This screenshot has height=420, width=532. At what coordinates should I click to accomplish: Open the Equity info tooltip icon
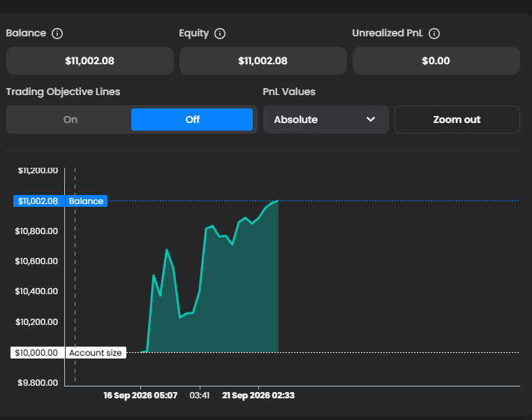click(x=220, y=34)
